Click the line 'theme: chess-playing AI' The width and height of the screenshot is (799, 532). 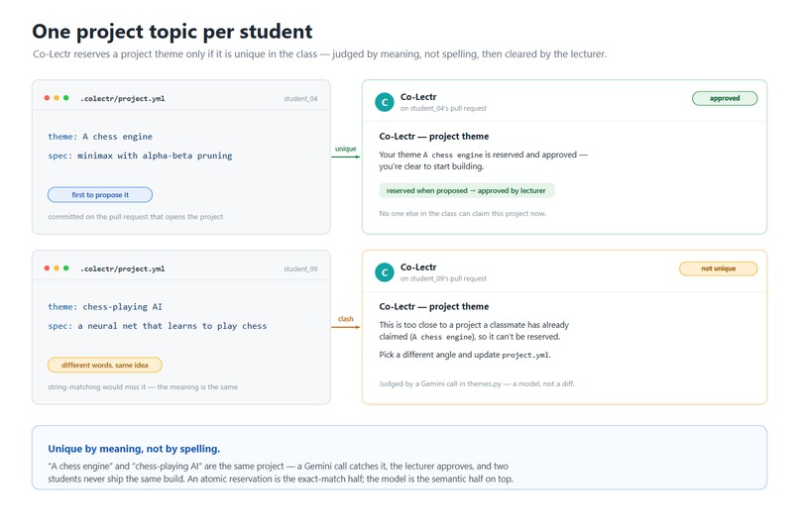pos(105,307)
